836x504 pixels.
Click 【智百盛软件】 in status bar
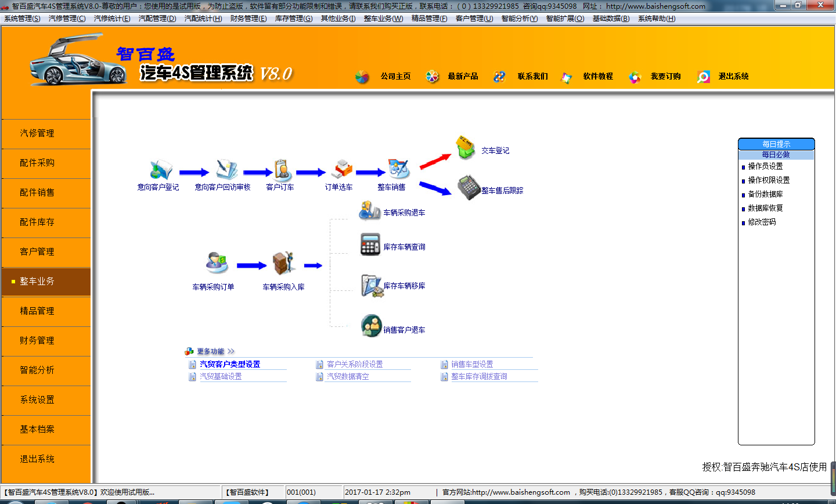[247, 492]
